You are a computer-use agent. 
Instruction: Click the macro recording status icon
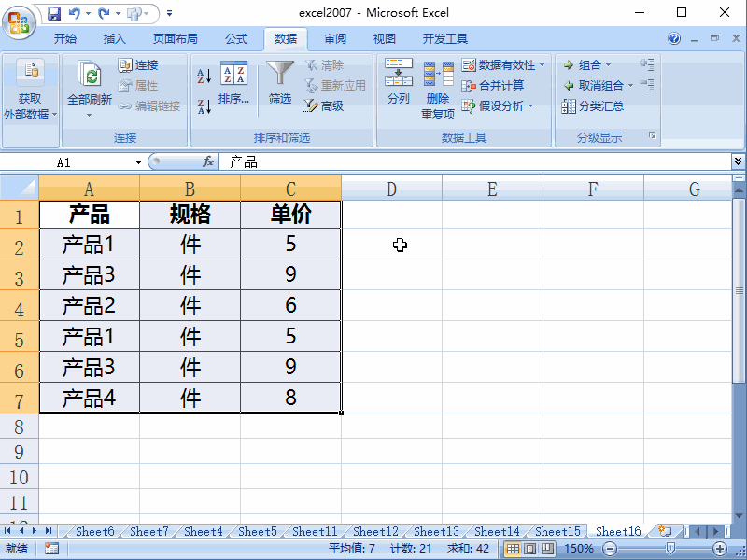click(x=52, y=549)
